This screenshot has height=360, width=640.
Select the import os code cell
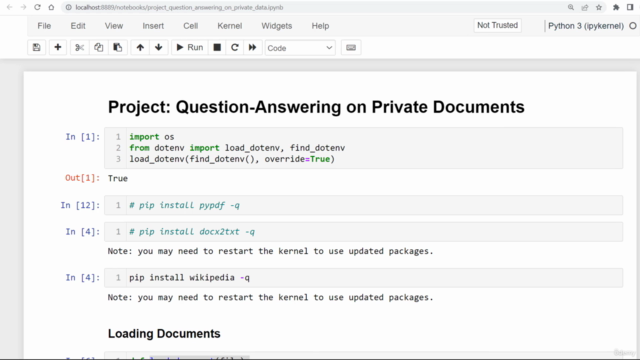(x=363, y=148)
